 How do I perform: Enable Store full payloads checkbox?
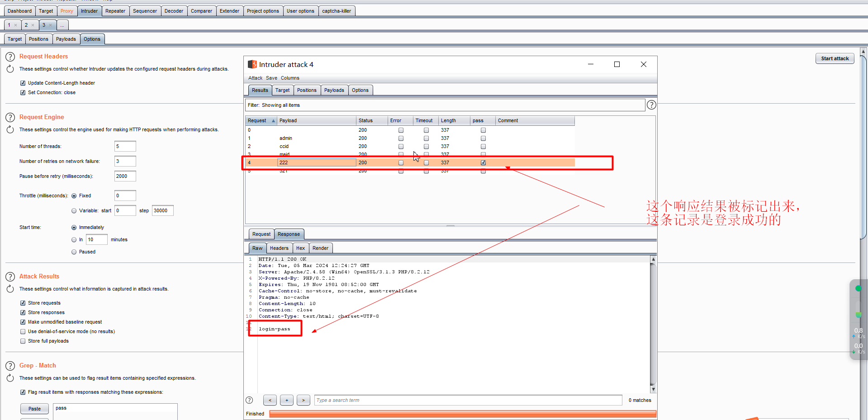pyautogui.click(x=23, y=341)
